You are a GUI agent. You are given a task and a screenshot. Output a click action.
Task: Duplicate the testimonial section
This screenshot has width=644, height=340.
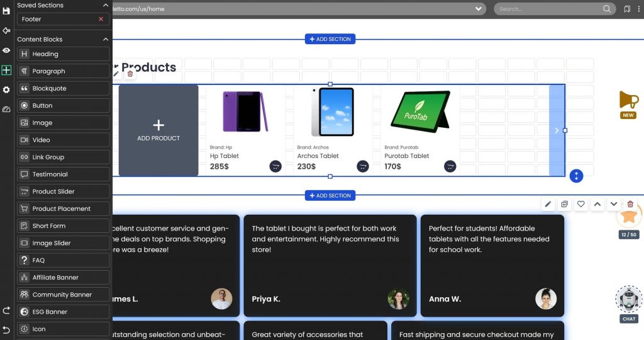tap(564, 205)
